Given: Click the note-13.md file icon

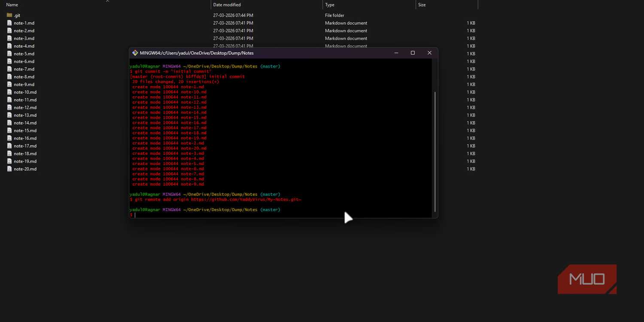Looking at the screenshot, I should (9, 115).
